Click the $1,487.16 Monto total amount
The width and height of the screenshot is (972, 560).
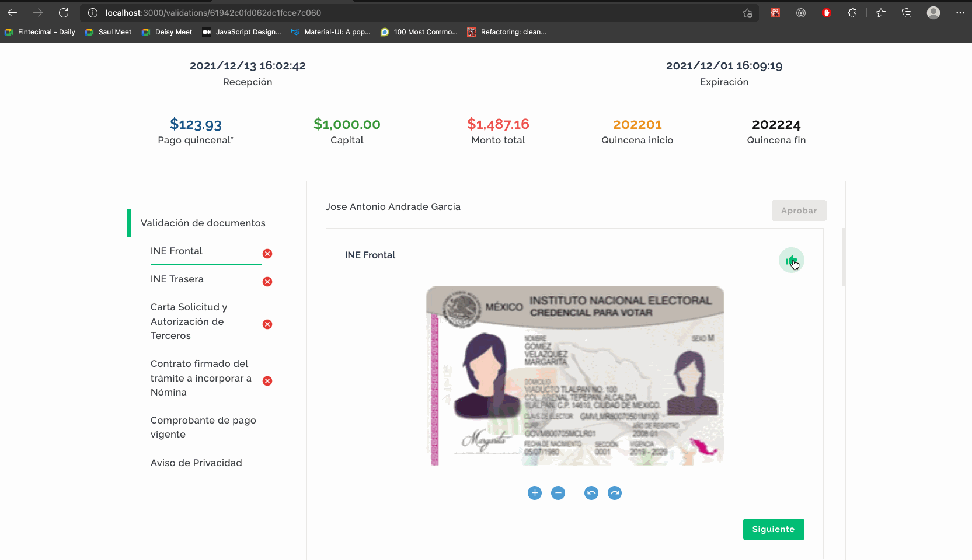click(498, 124)
